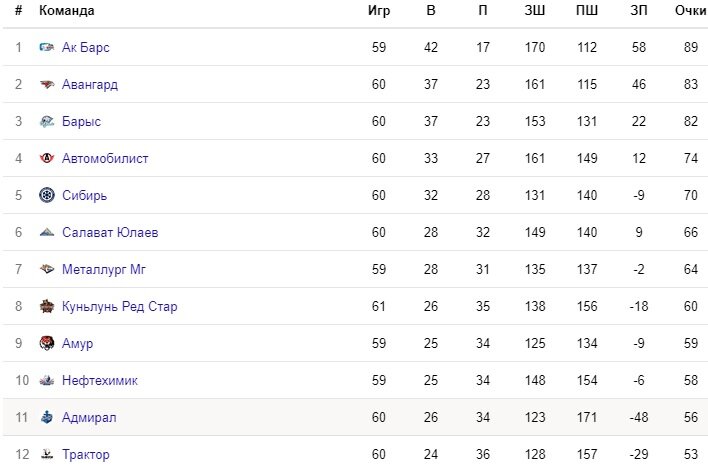Select the Салават Юлаев team name
The height and width of the screenshot is (469, 708).
[x=110, y=232]
